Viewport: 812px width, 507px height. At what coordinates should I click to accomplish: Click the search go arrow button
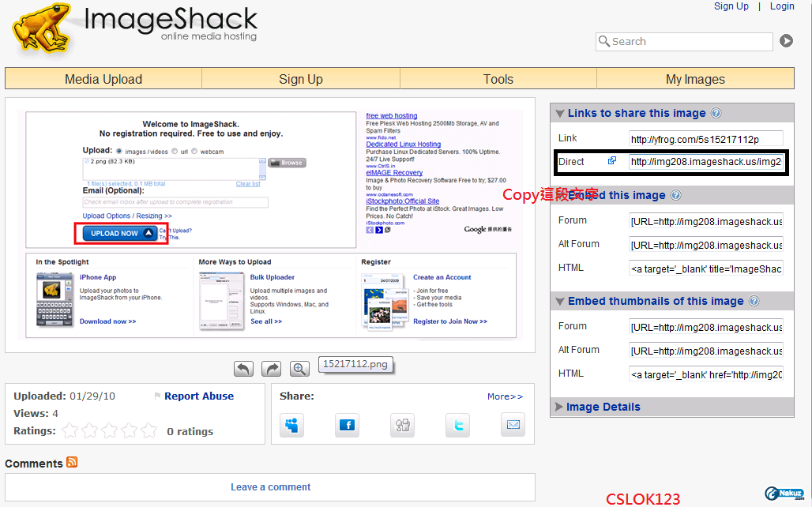coord(786,41)
